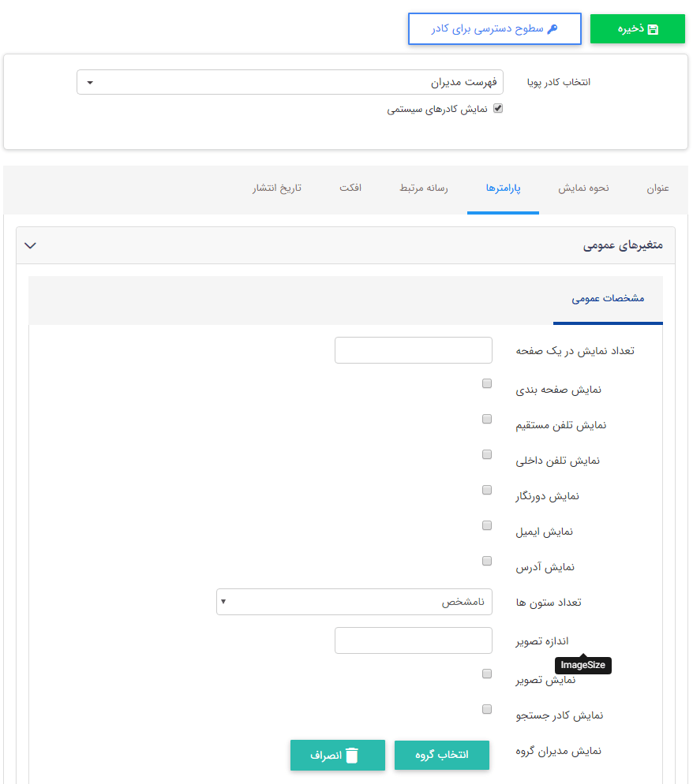This screenshot has height=784, width=693.
Task: Switch to the نحوه نمایش tab
Action: (x=583, y=189)
